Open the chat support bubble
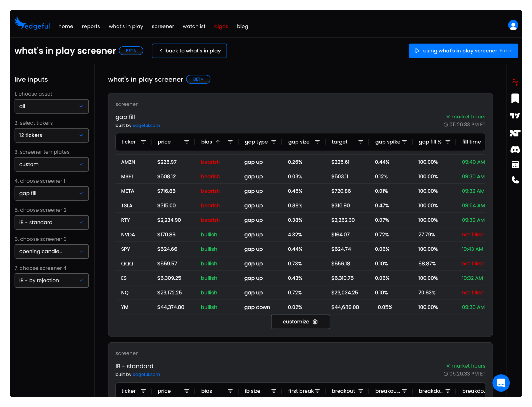The height and width of the screenshot is (407, 532). pyautogui.click(x=501, y=383)
